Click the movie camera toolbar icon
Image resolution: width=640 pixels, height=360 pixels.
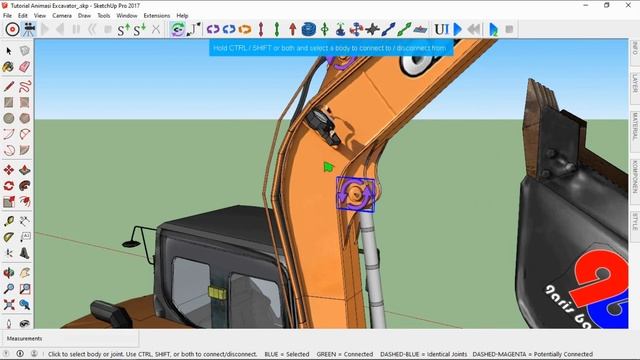click(29, 29)
